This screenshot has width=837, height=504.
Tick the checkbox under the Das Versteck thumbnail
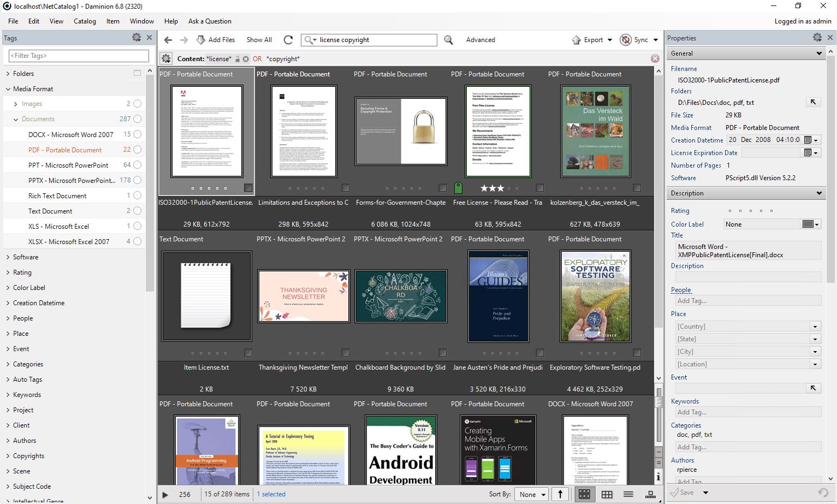637,187
